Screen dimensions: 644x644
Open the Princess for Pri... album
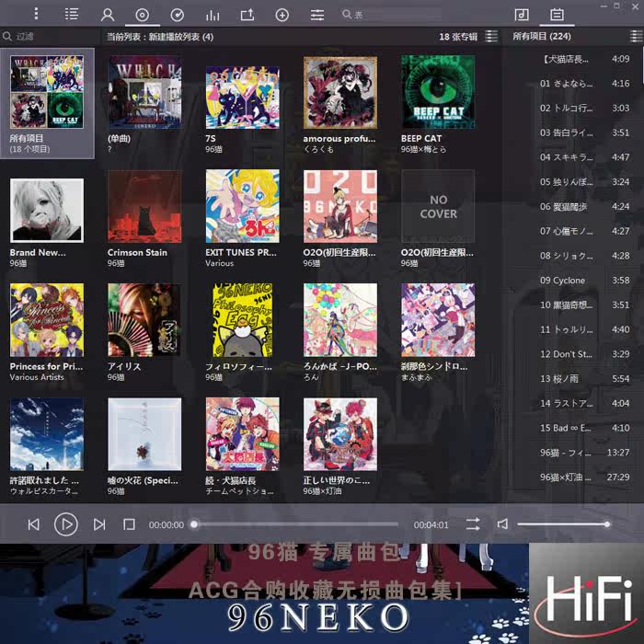click(x=47, y=320)
